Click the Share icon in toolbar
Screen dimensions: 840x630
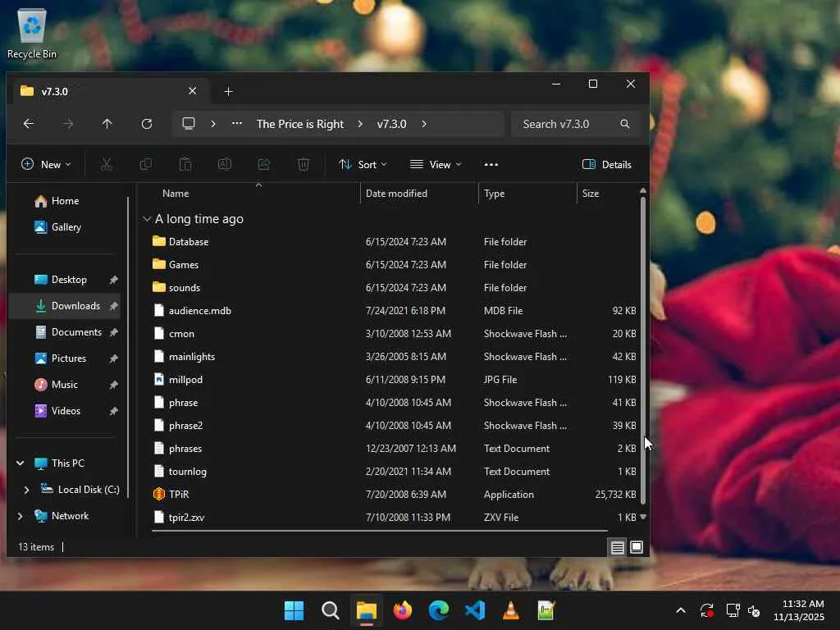(x=264, y=164)
